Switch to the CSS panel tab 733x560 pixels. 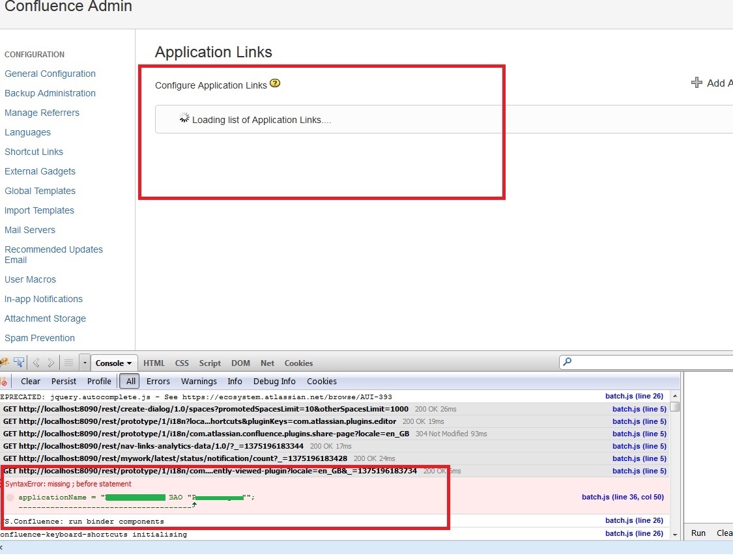click(x=182, y=363)
